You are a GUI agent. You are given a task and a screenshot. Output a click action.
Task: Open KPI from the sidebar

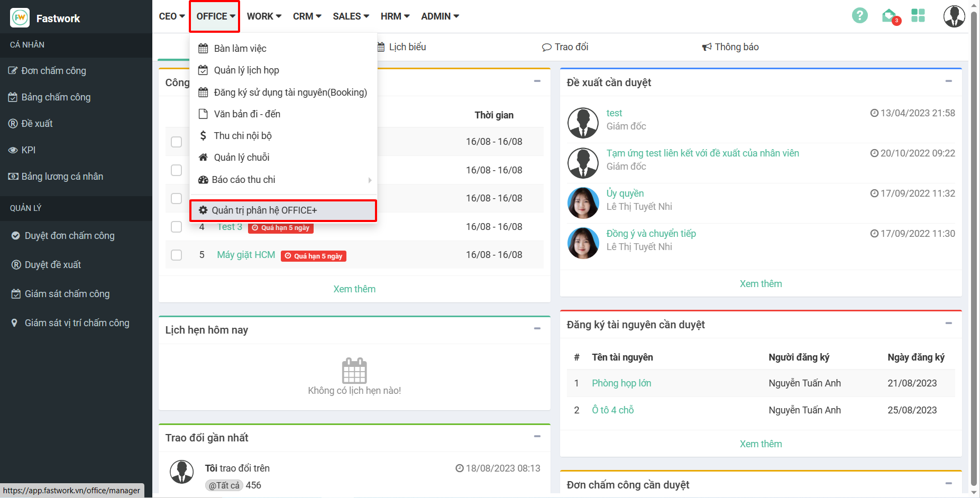click(29, 150)
